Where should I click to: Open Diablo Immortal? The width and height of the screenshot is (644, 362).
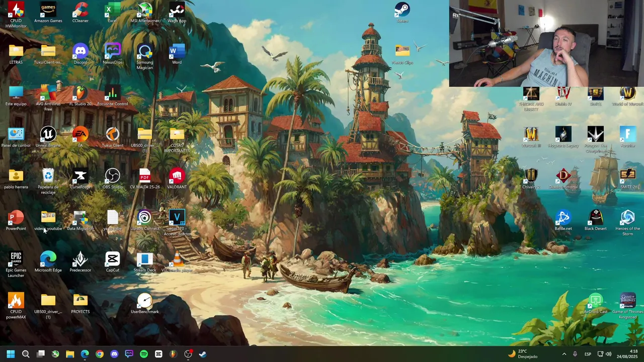click(x=563, y=179)
